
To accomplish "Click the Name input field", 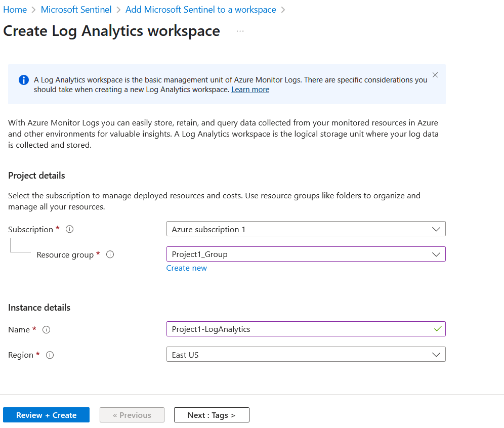I will 306,329.
